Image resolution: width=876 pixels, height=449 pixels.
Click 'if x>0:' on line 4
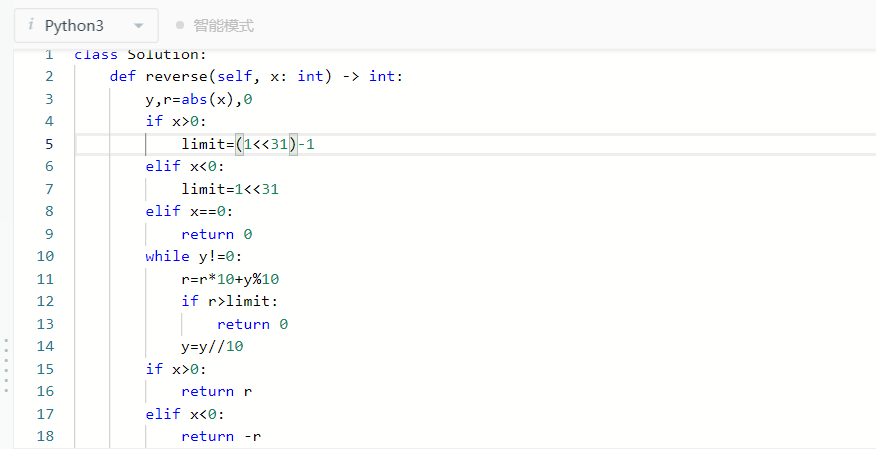(176, 121)
